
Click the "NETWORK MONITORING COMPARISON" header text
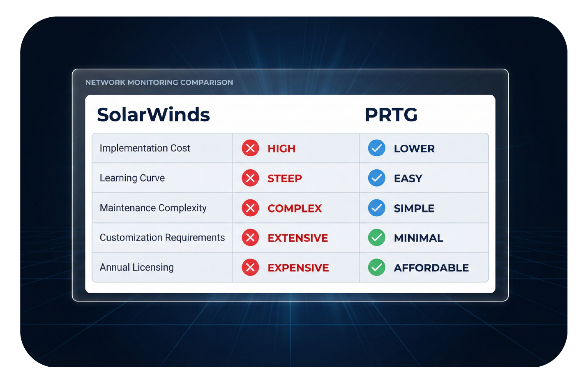point(159,82)
